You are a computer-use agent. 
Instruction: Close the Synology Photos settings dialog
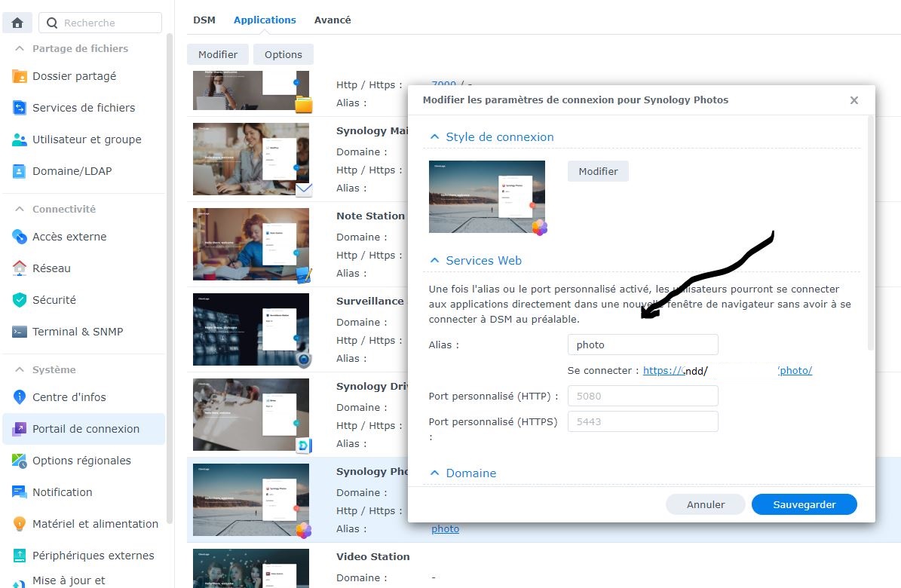854,100
